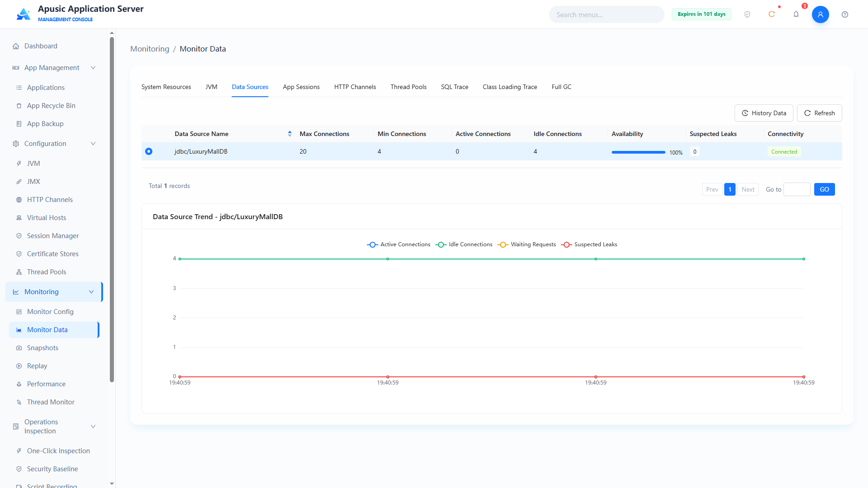Click the GO pagination button
The image size is (868, 488).
pyautogui.click(x=825, y=189)
